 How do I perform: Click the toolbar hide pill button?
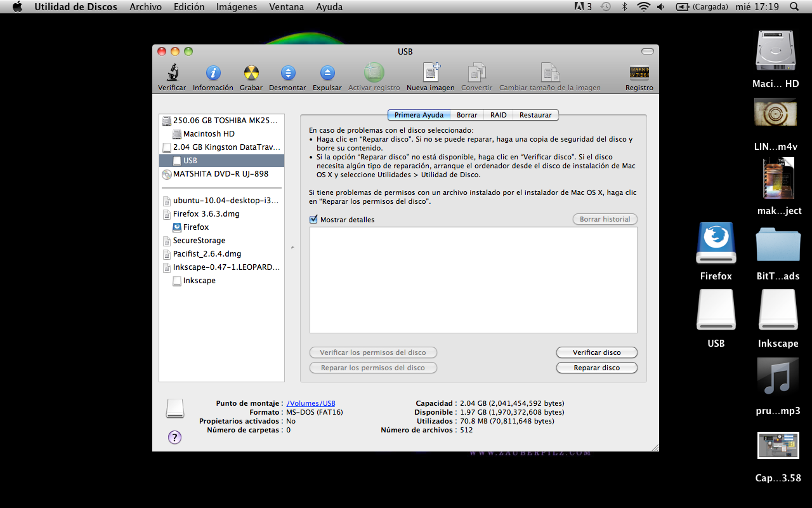pos(647,51)
